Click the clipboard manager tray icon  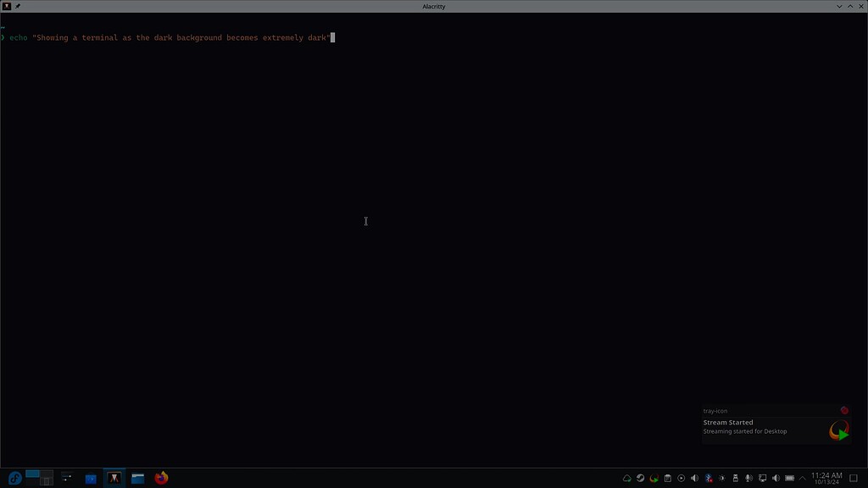pyautogui.click(x=667, y=477)
